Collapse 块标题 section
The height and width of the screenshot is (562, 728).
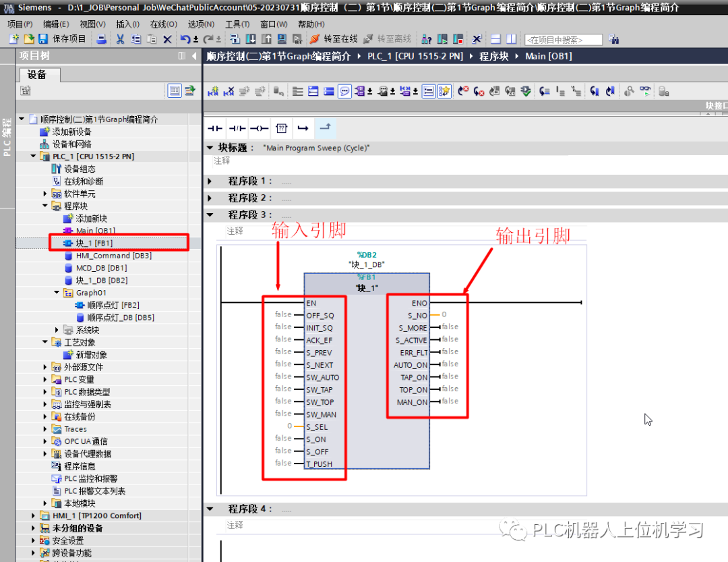click(x=210, y=148)
